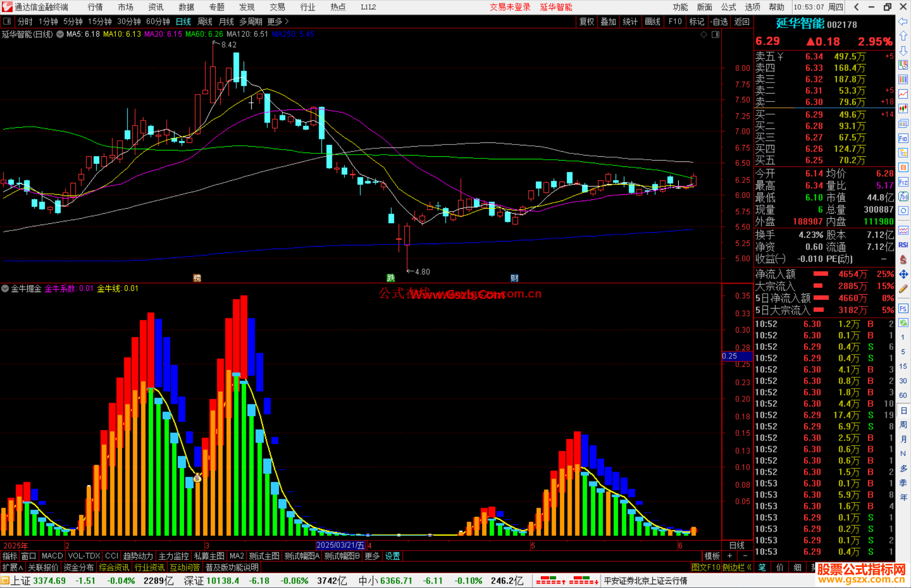Click the 2025/03/21/五 date marker on timeline

click(341, 545)
